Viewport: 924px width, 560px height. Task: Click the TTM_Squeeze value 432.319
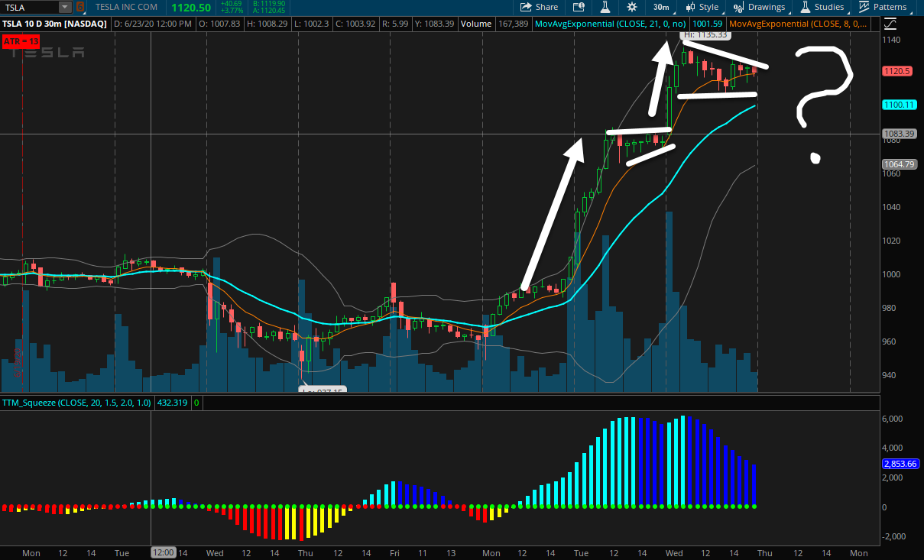173,402
